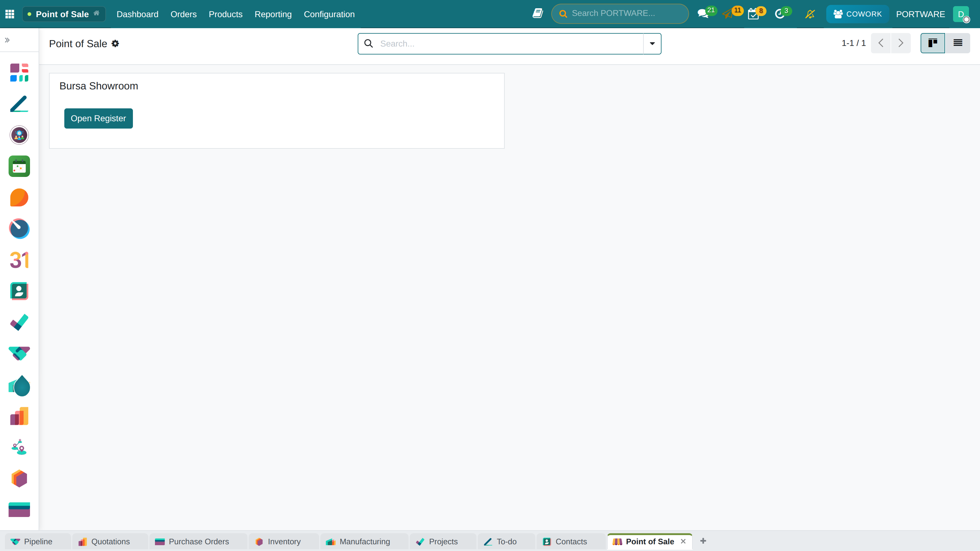The image size is (980, 551).
Task: Switch to Kanban view
Action: pos(933,43)
